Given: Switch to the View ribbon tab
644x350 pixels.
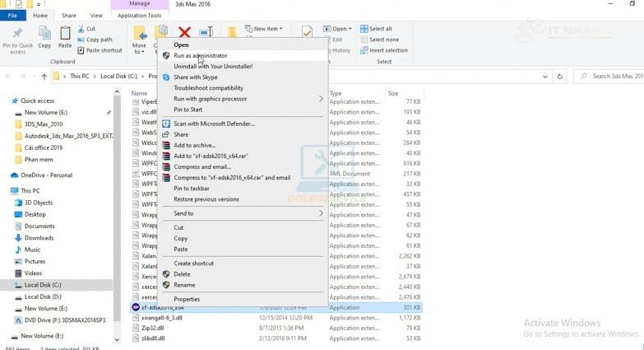Looking at the screenshot, I should pos(96,16).
